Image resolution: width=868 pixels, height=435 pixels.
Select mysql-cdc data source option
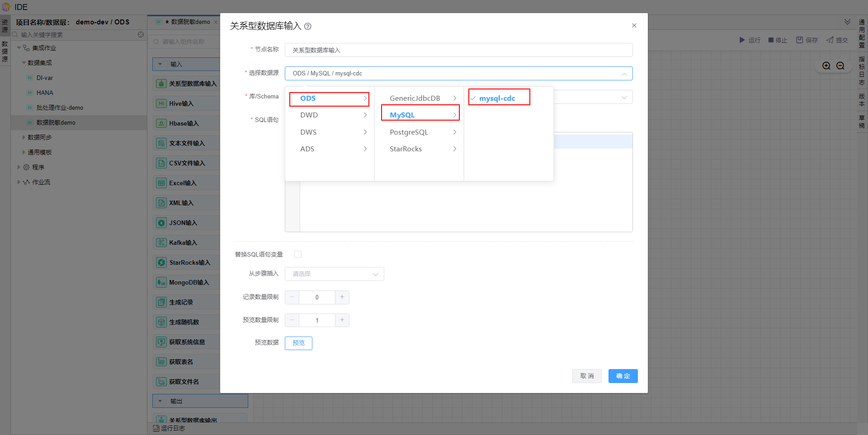pos(497,98)
